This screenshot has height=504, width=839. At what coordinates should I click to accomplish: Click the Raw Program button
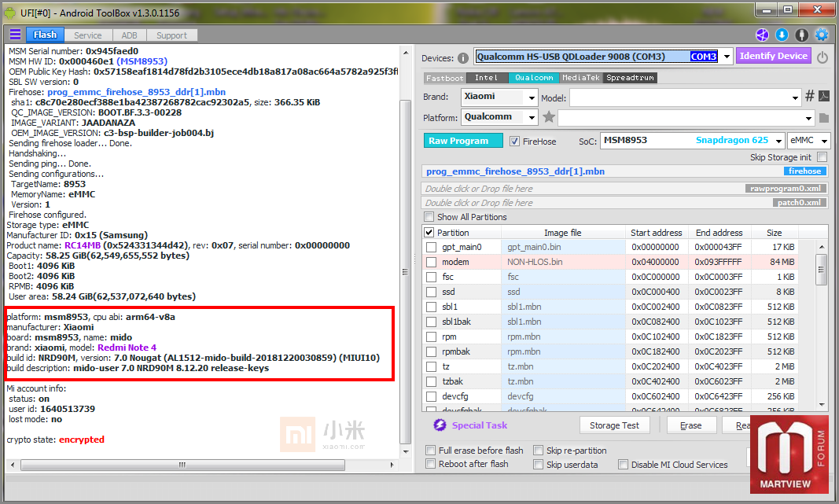(x=463, y=141)
